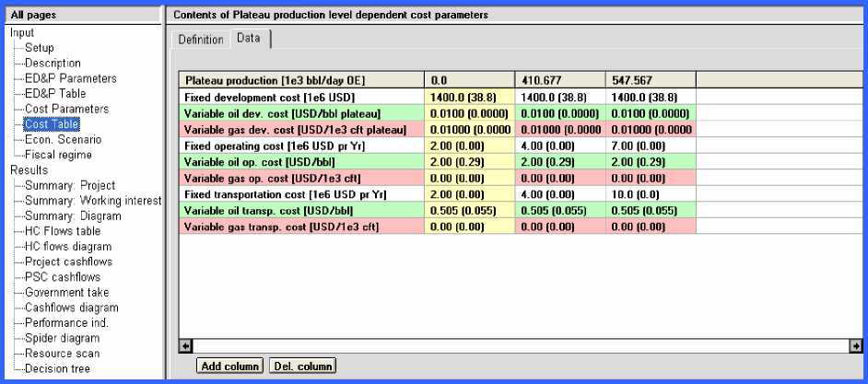The image size is (868, 384).
Task: Show the HC Flows table
Action: [x=63, y=231]
